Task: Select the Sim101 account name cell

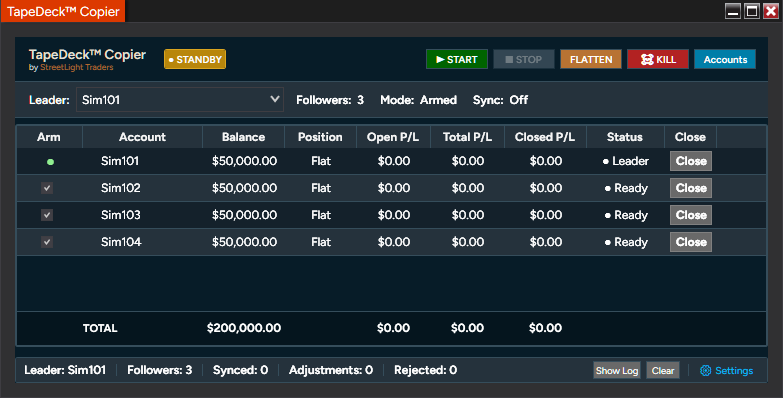Action: click(x=120, y=161)
